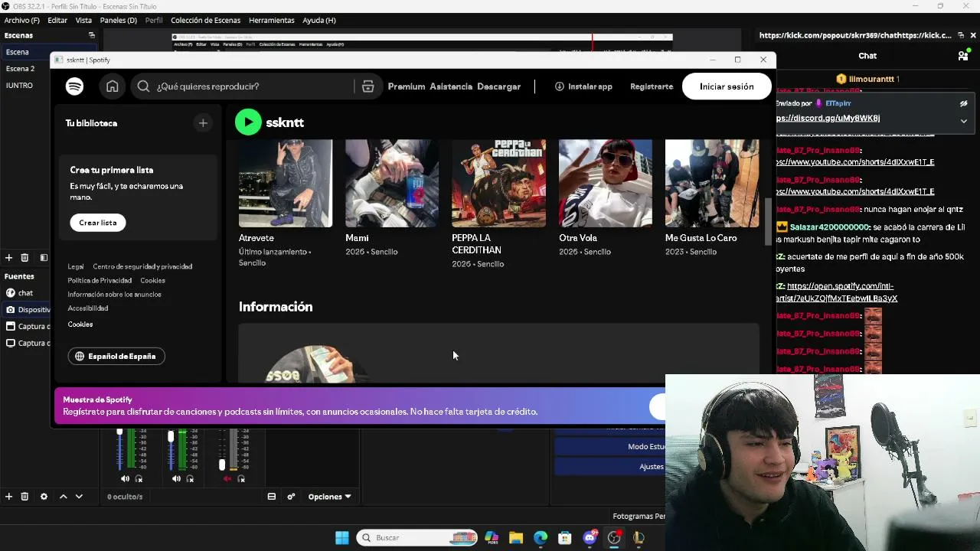This screenshot has width=980, height=551.
Task: Open the Premium link in Spotify
Action: coord(407,86)
